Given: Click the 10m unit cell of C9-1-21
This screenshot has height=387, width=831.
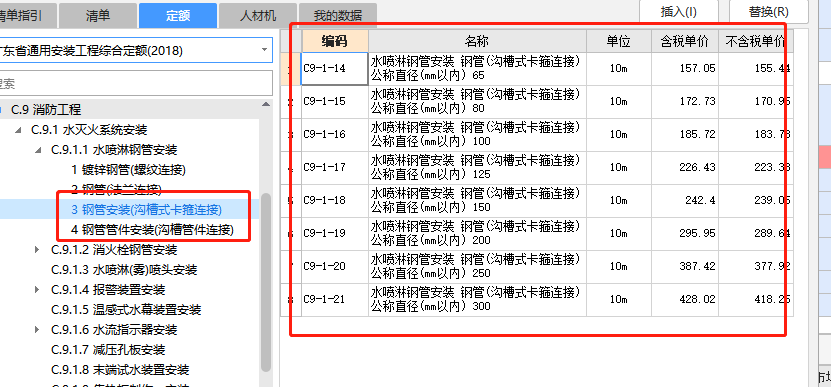Looking at the screenshot, I should click(618, 300).
